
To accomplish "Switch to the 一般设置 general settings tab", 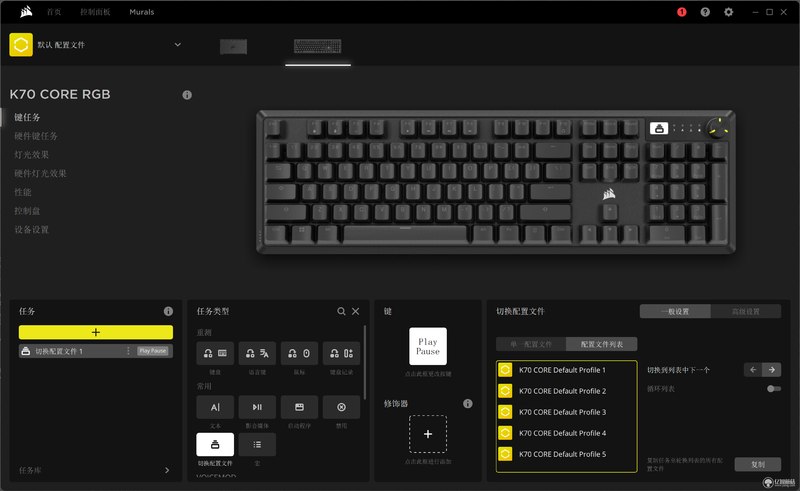I will tap(675, 311).
